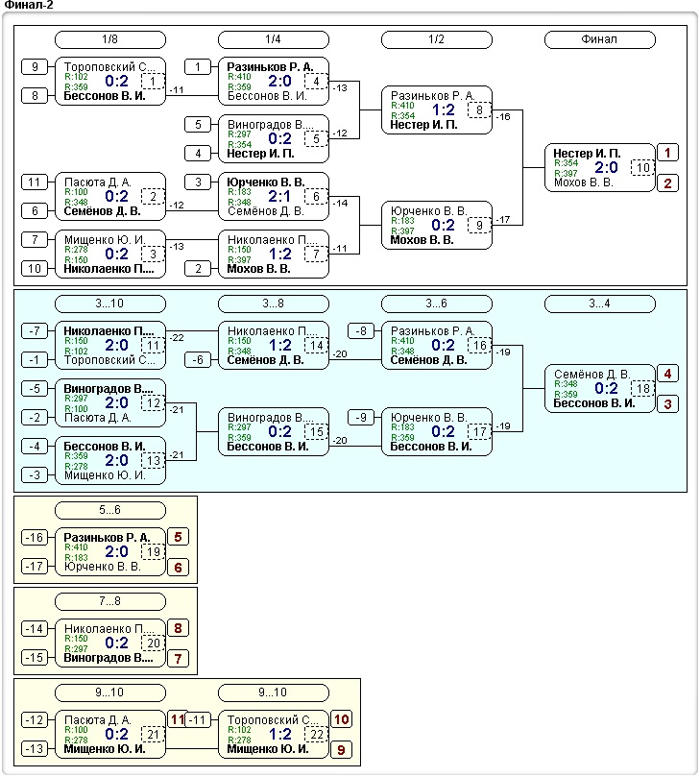Click source box -15 beside Виноградов
Image resolution: width=700 pixels, height=777 pixels.
click(35, 658)
